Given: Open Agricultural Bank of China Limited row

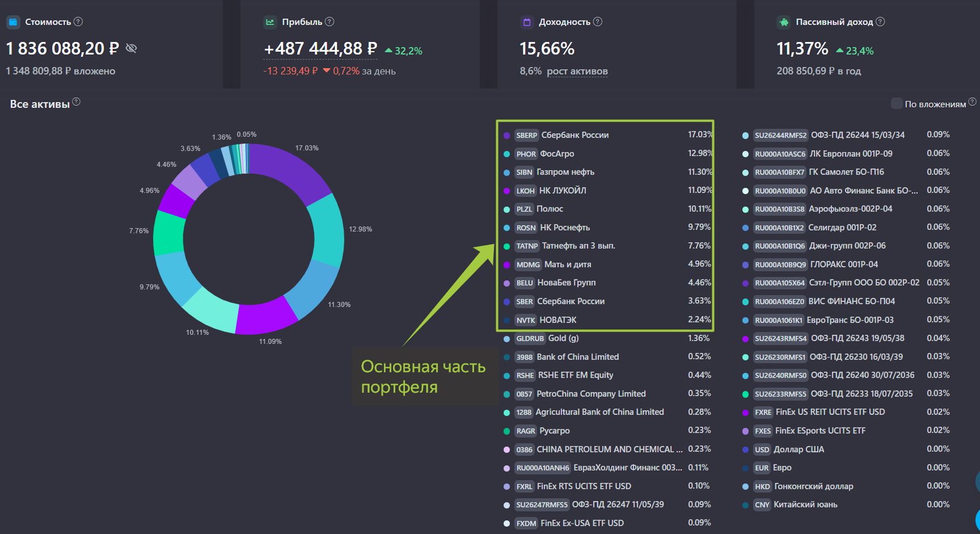Looking at the screenshot, I should pos(607,412).
